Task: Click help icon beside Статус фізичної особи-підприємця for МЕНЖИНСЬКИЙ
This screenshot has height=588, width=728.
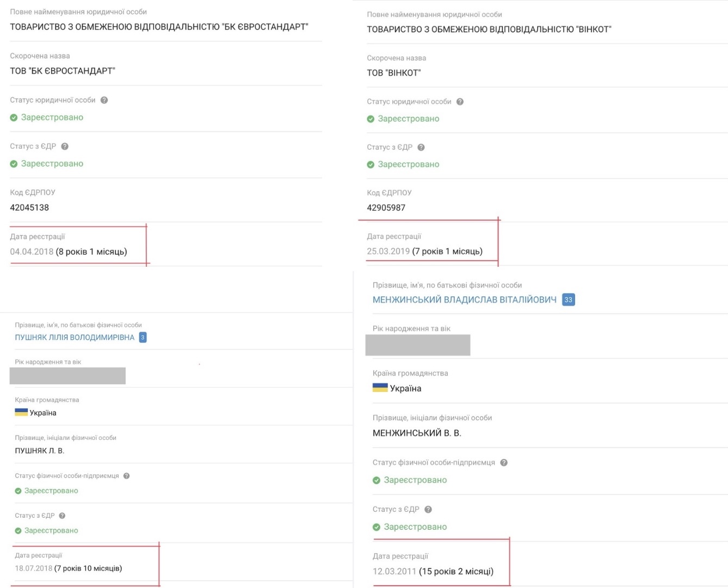Action: click(x=504, y=463)
